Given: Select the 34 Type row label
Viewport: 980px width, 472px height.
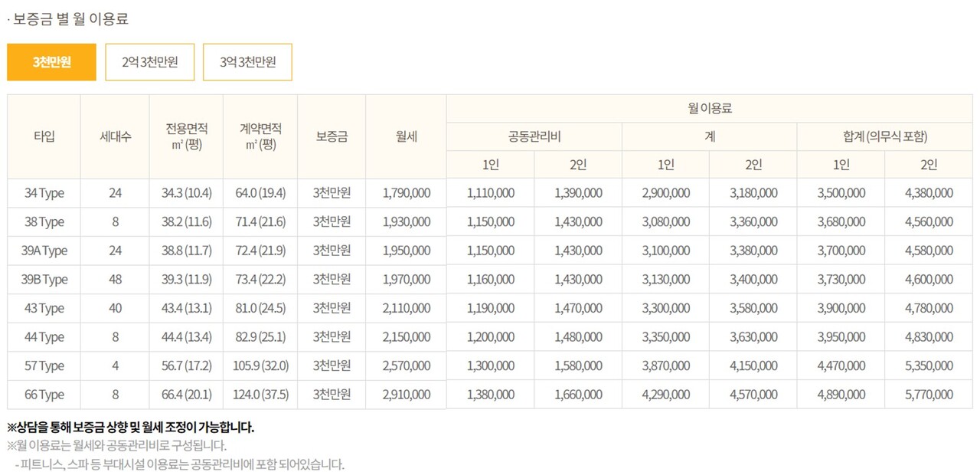Looking at the screenshot, I should 44,193.
